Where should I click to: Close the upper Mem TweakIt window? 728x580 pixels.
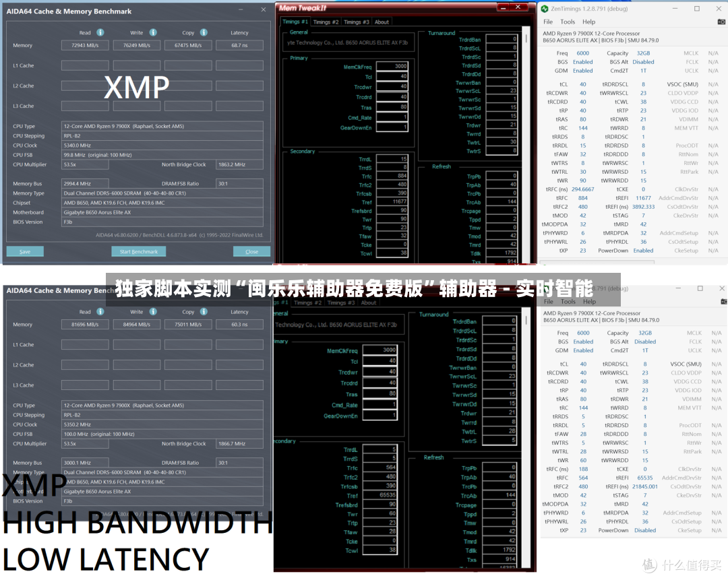tap(518, 7)
